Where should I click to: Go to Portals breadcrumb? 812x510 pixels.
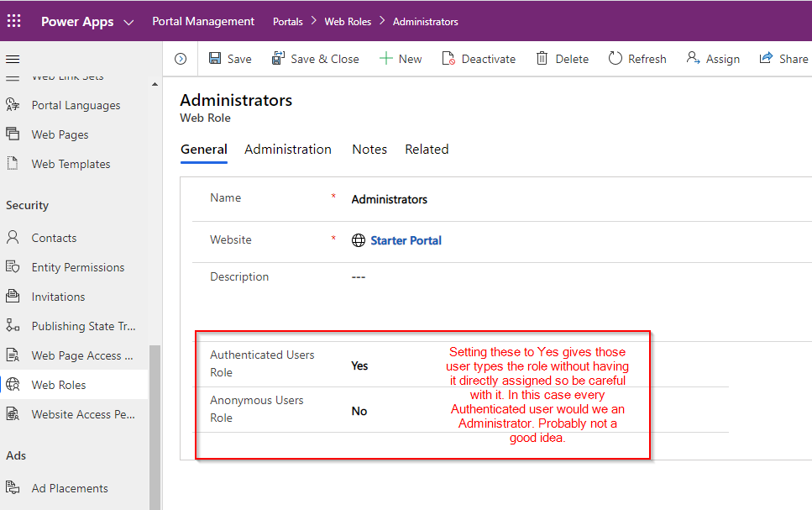point(287,22)
